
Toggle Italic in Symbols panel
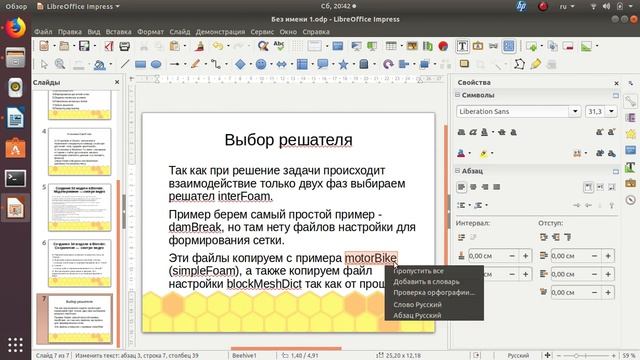(473, 132)
